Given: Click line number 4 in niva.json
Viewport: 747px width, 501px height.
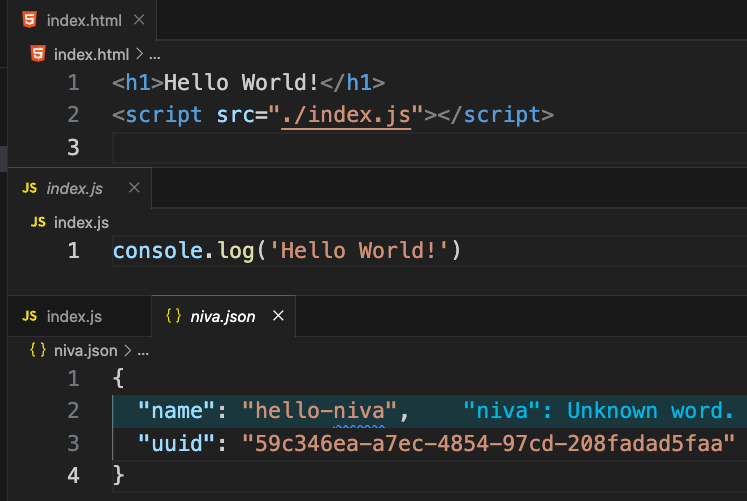Looking at the screenshot, I should tap(73, 476).
